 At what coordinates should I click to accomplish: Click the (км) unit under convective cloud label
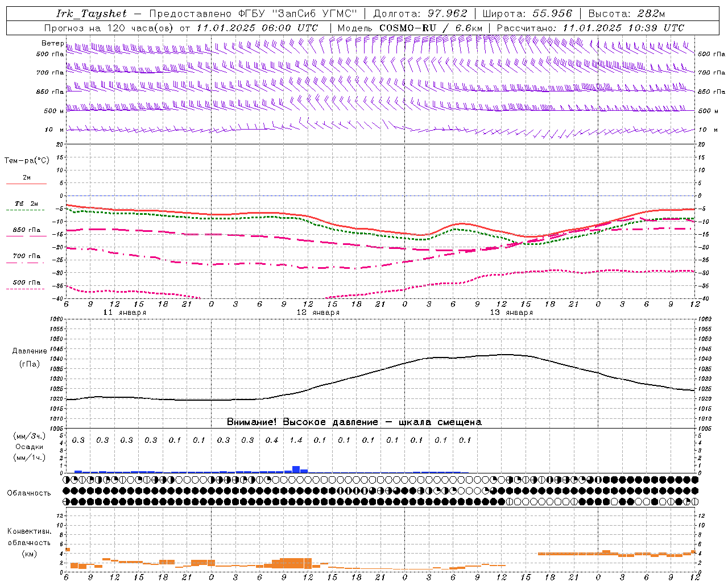(29, 554)
